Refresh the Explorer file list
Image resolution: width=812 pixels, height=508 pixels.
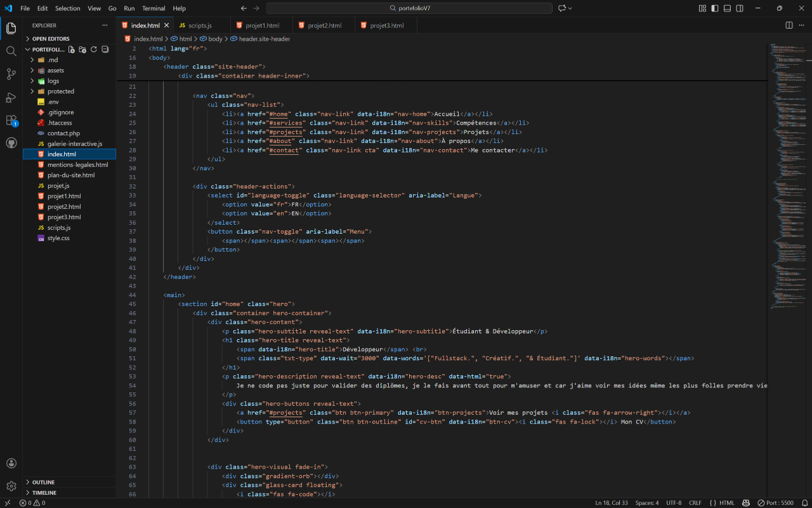93,49
